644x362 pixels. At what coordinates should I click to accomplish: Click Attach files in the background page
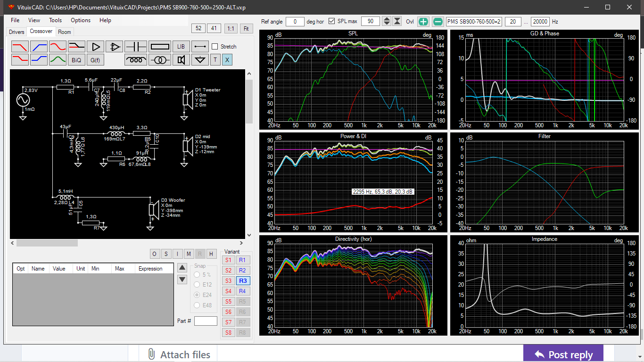[x=179, y=355]
